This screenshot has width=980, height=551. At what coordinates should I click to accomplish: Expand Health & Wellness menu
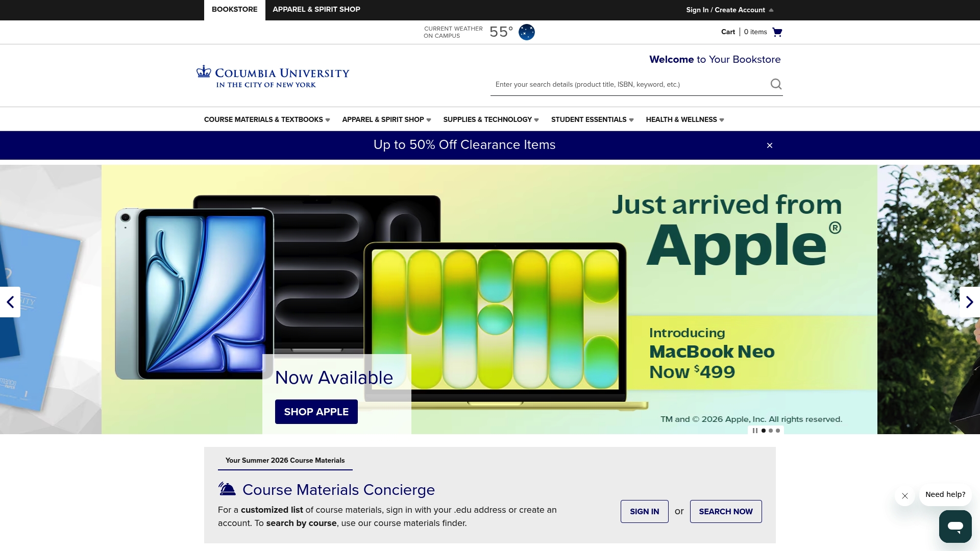click(685, 119)
